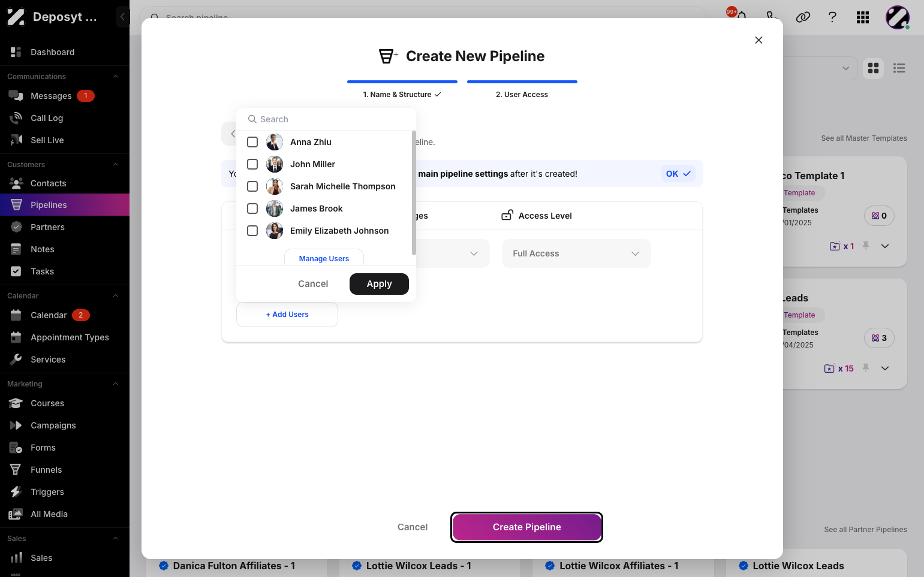Screen dimensions: 924x577
Task: Close the Create New Pipeline dialog
Action: (759, 40)
